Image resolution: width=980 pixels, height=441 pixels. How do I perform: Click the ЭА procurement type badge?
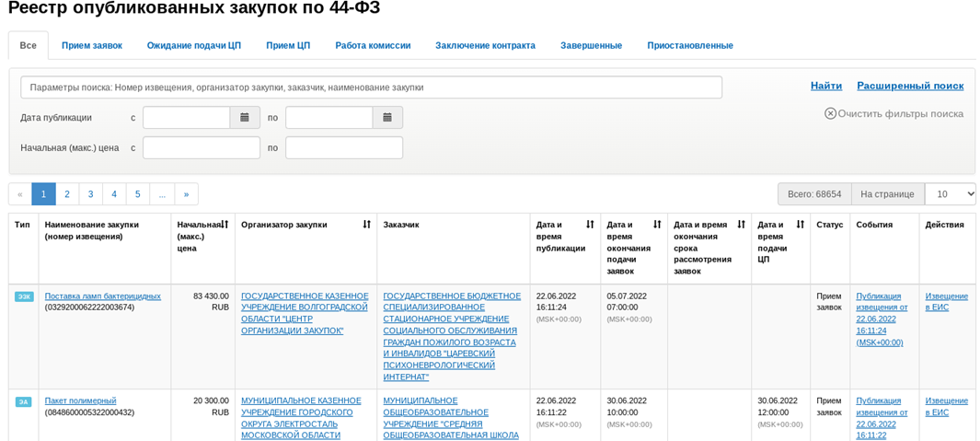pos(23,401)
